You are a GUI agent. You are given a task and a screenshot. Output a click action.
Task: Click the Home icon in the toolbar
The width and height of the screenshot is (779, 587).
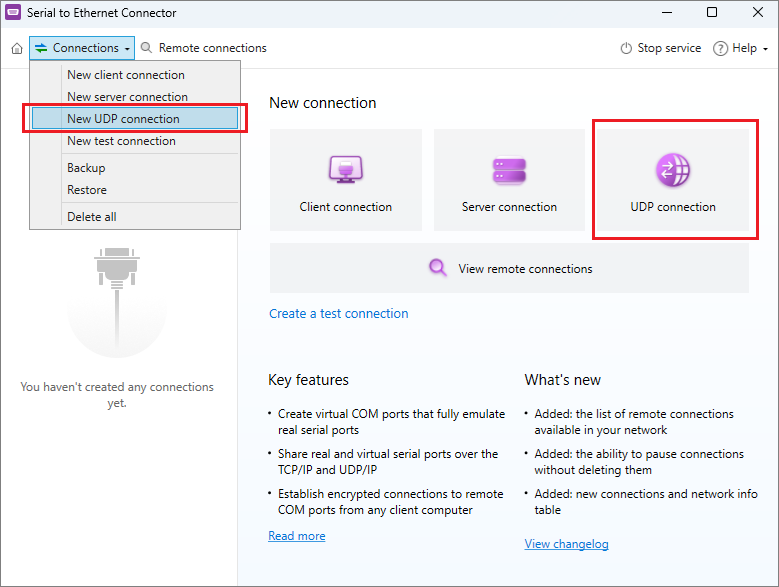[17, 48]
